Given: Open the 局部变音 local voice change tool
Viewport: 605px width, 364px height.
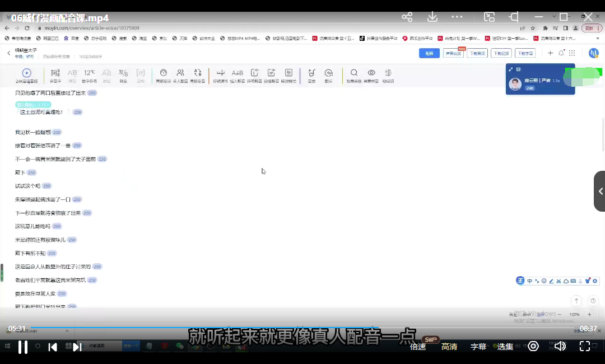Looking at the screenshot, I should click(x=198, y=76).
